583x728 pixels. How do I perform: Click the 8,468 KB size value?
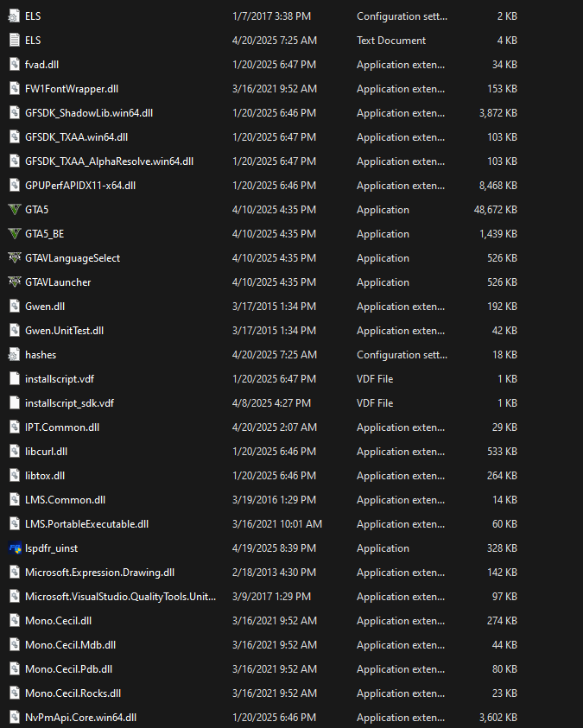tap(498, 186)
